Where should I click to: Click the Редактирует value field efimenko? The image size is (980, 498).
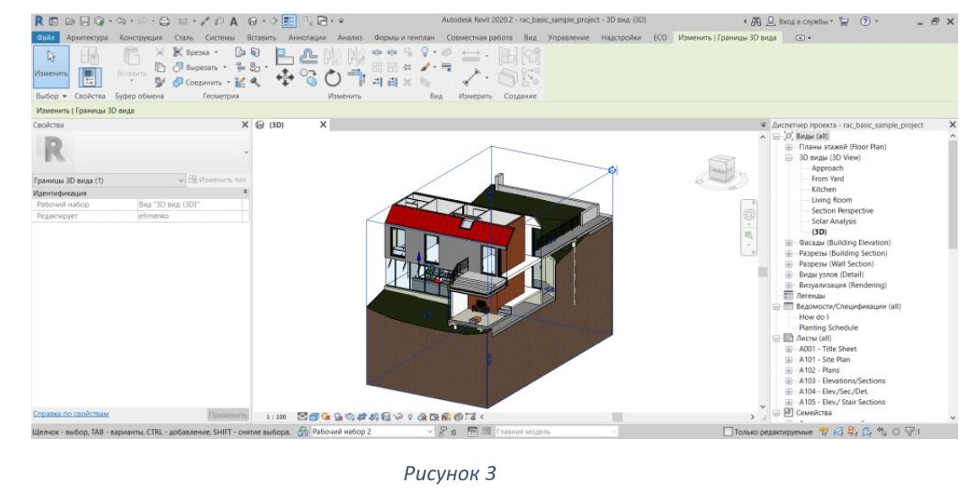click(190, 216)
